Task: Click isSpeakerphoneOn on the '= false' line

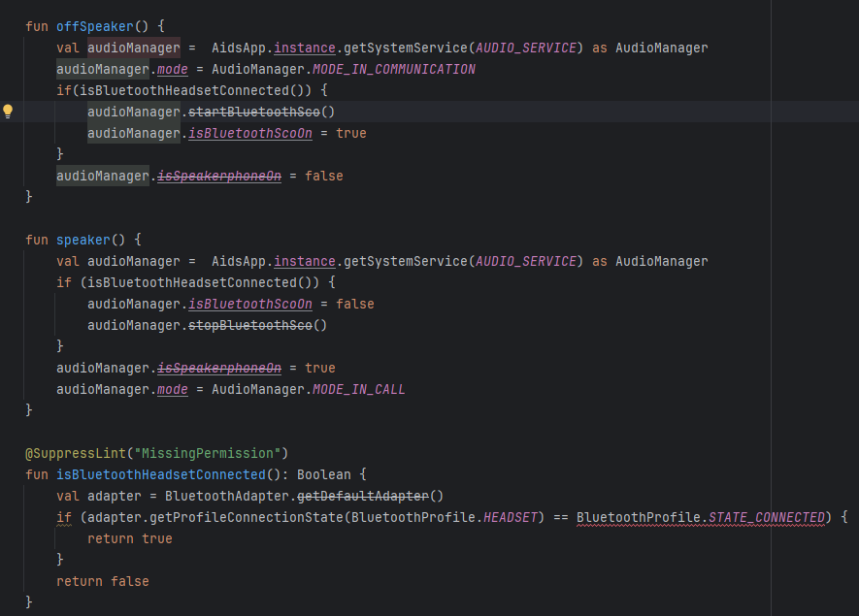Action: tap(219, 176)
